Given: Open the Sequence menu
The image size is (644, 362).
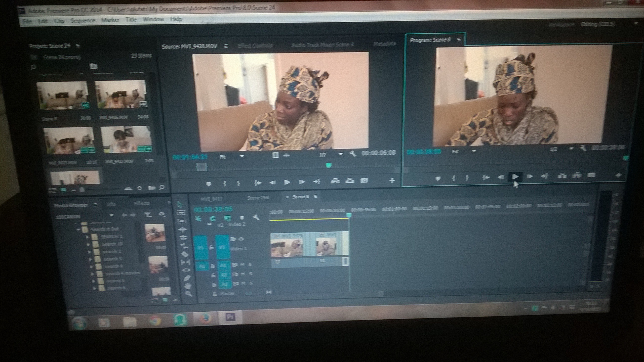Looking at the screenshot, I should (x=83, y=21).
